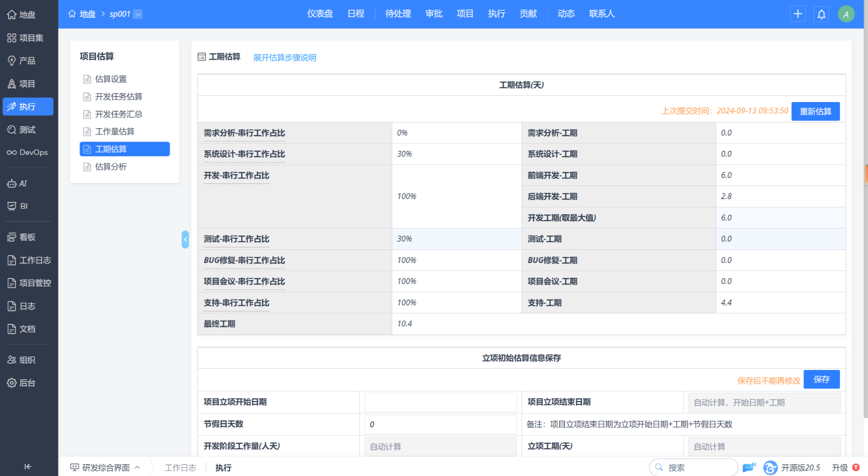
Task: Click the blue 保存 button
Action: pyautogui.click(x=821, y=379)
